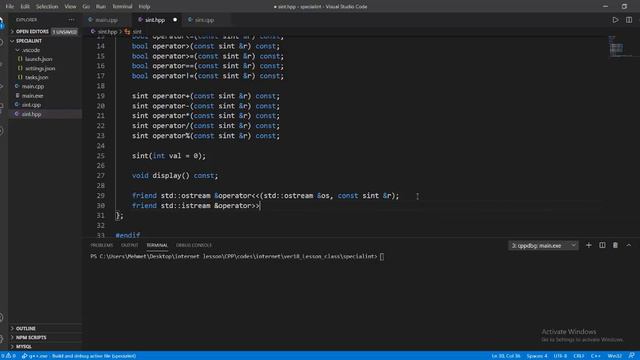Click sint class symbol in breadcrumb

point(133,31)
